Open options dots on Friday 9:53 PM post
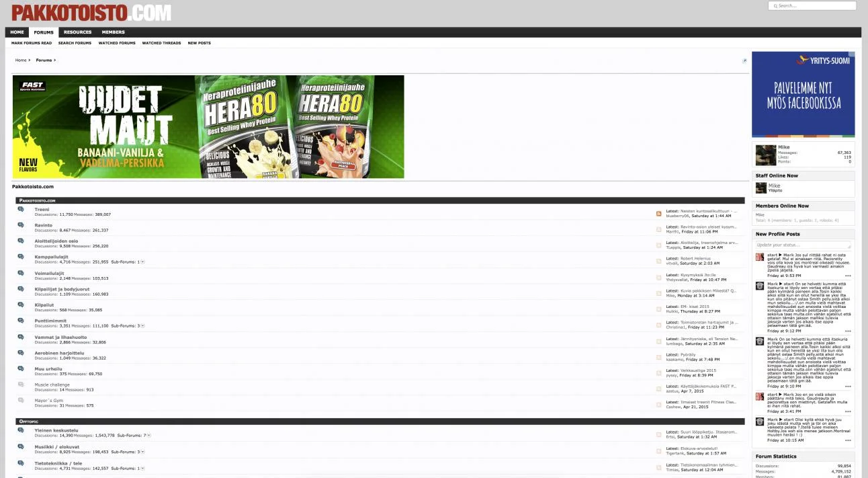868x478 pixels. point(848,276)
